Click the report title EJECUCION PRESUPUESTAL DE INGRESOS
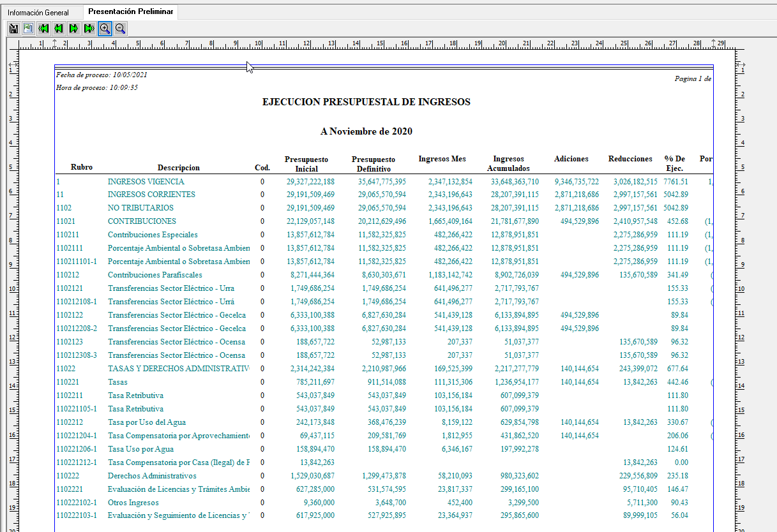 point(366,102)
